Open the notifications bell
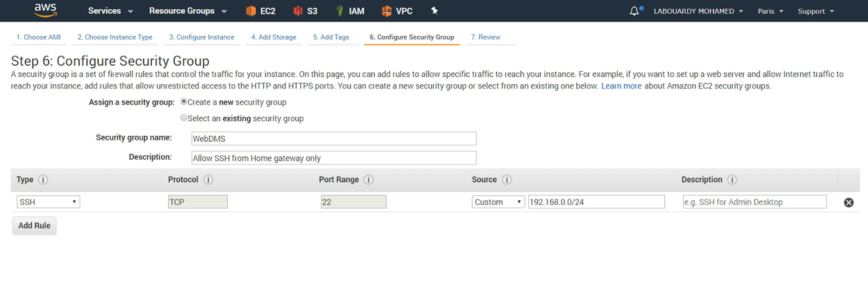The image size is (868, 298). (x=634, y=11)
